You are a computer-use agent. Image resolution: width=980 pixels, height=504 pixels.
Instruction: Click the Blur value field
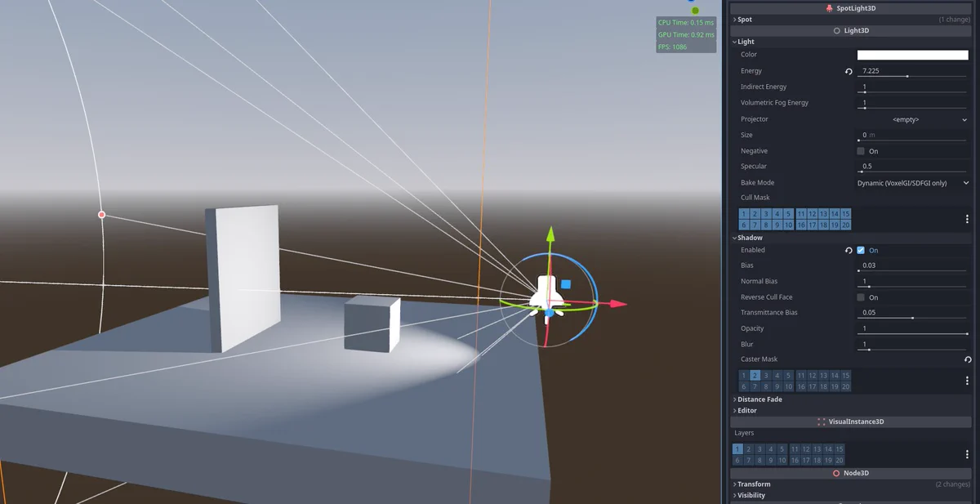pyautogui.click(x=913, y=344)
